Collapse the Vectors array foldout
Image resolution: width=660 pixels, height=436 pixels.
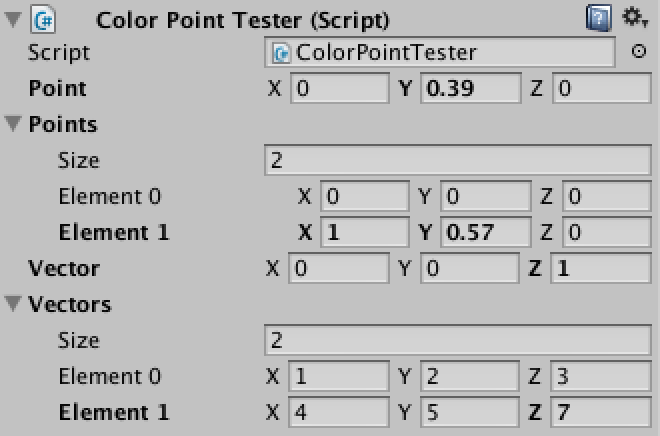pos(13,303)
